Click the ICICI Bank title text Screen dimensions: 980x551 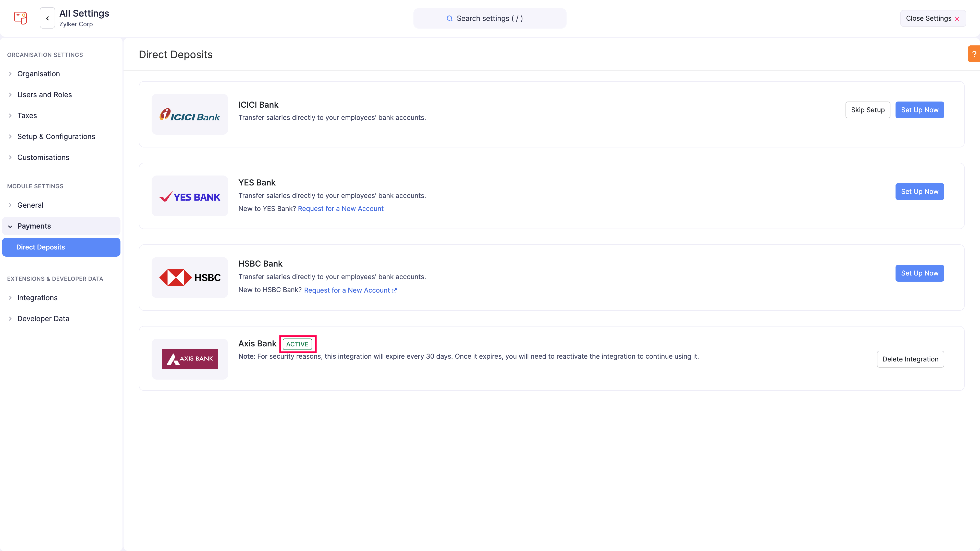pyautogui.click(x=258, y=105)
